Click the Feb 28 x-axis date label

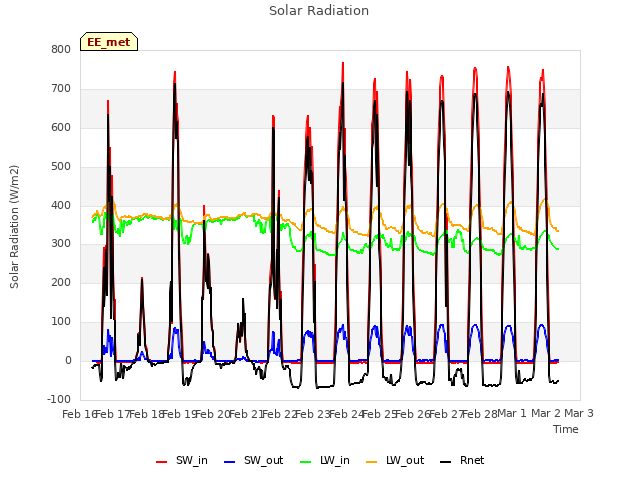480,414
